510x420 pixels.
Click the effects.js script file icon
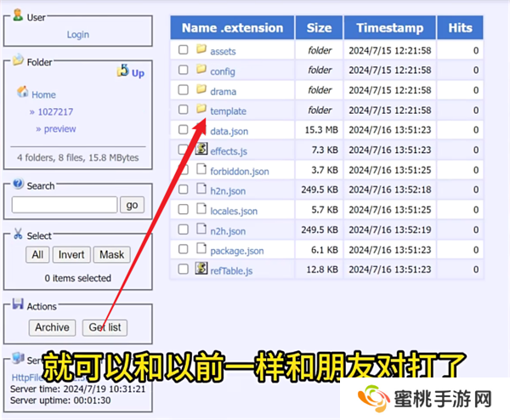point(201,150)
